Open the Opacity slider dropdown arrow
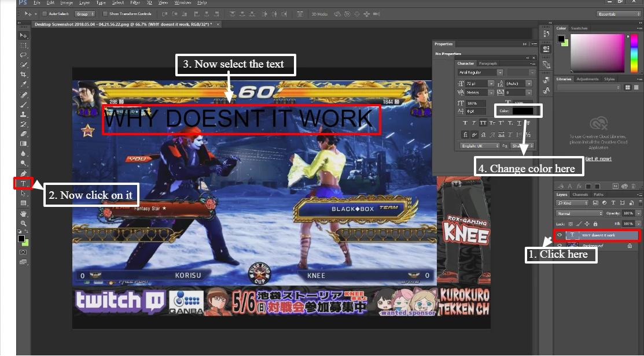This screenshot has width=644, height=356. click(638, 213)
